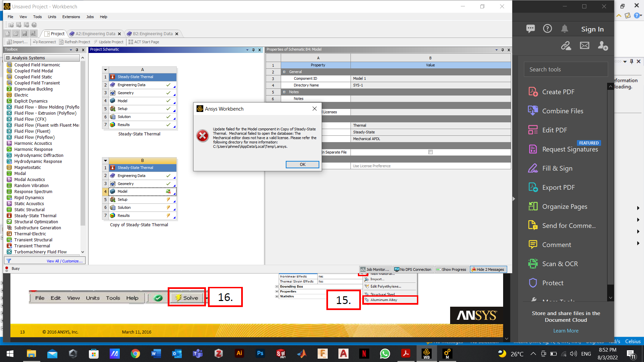Click Sign In in Acrobat
644x362 pixels.
click(592, 29)
